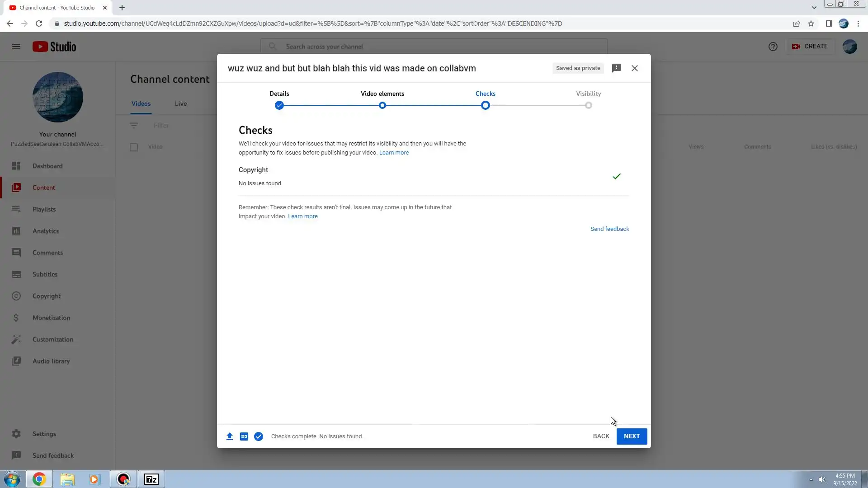Click Learn more link under Checks description
Screen dimensions: 868x488
(x=394, y=153)
